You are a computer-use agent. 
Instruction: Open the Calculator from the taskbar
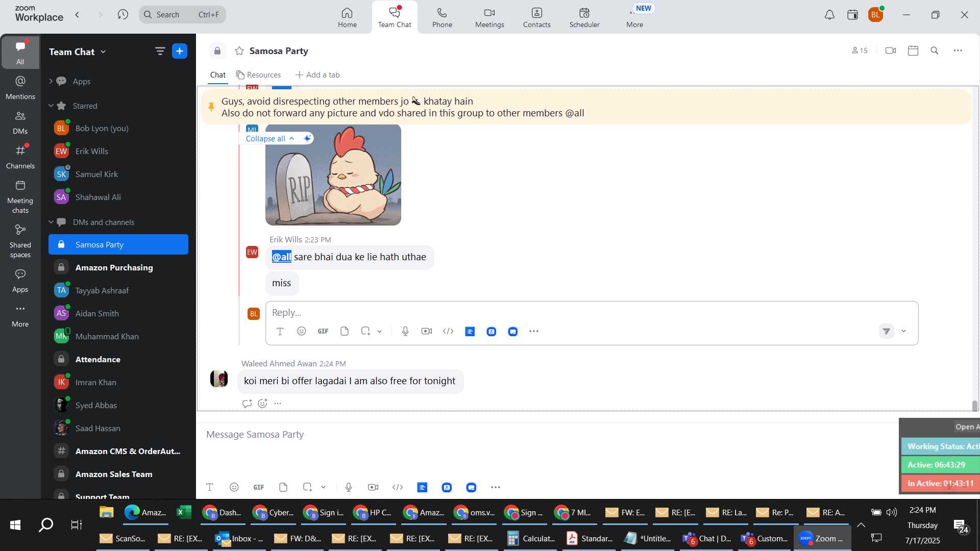tap(531, 539)
